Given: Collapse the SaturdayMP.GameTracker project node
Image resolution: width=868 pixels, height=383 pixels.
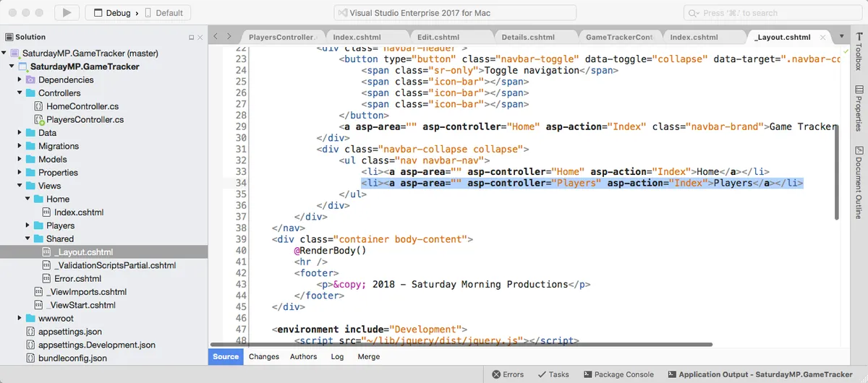Looking at the screenshot, I should (12, 66).
